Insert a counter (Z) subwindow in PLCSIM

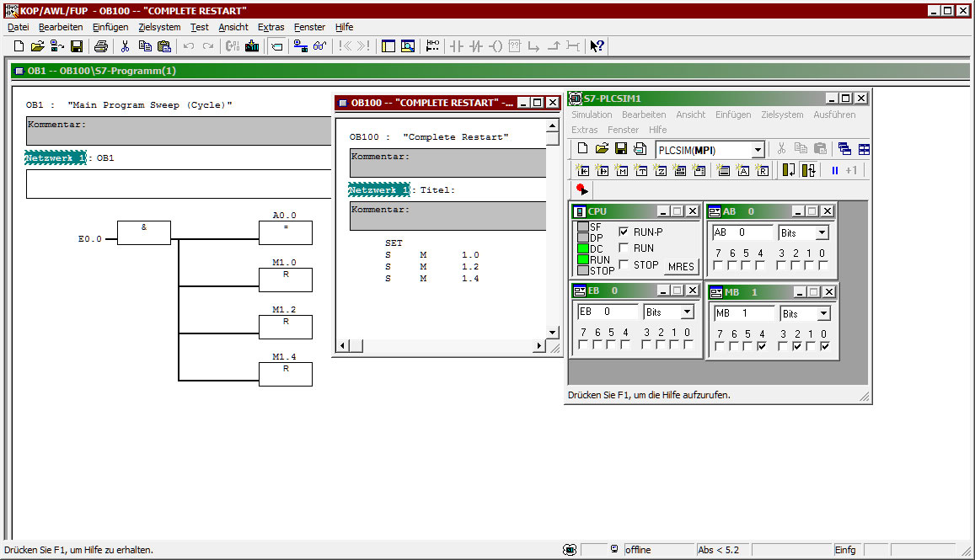(660, 171)
